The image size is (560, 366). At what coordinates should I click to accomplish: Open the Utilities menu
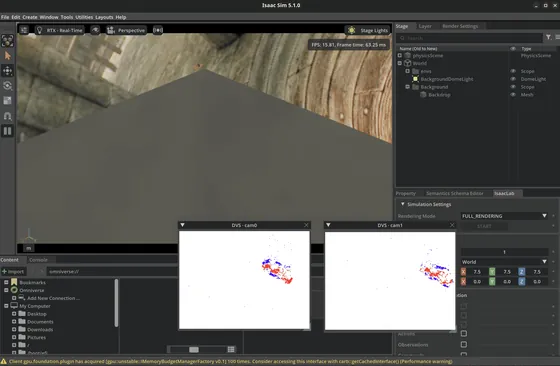pyautogui.click(x=84, y=17)
